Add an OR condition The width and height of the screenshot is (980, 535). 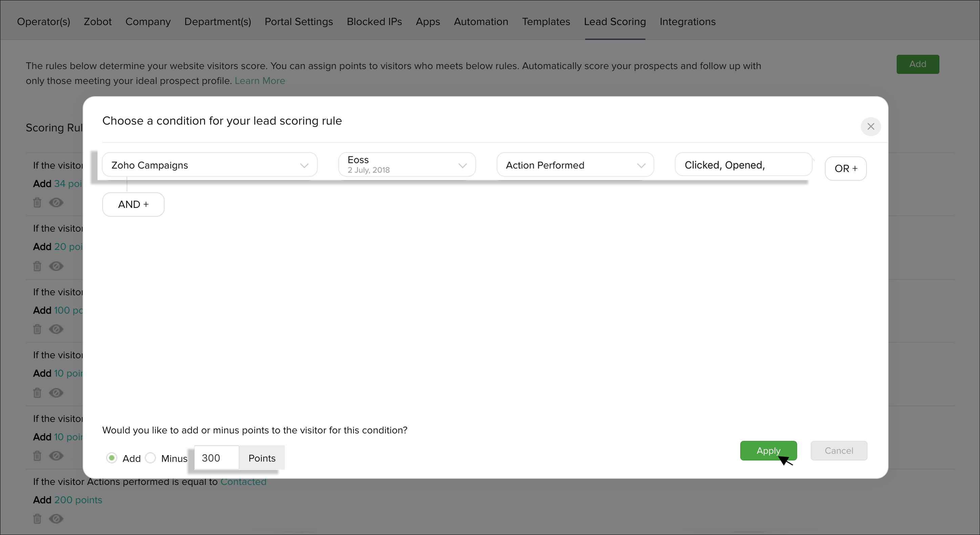click(846, 168)
